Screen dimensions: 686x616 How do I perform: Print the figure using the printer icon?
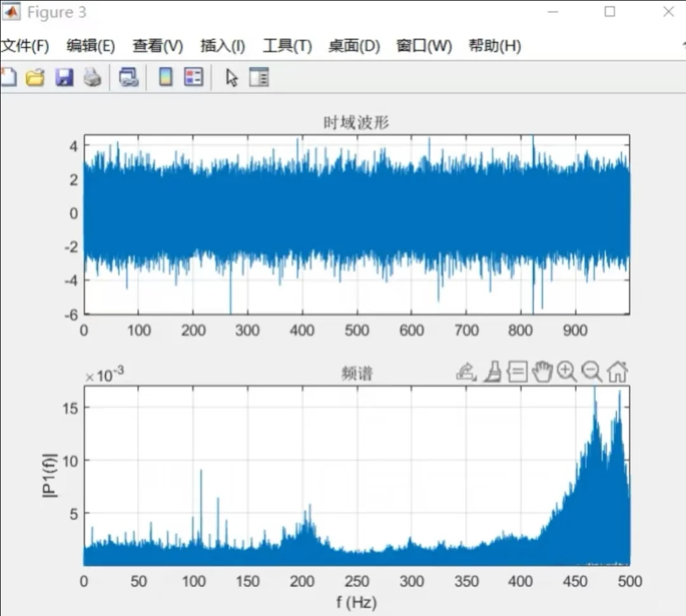point(92,77)
